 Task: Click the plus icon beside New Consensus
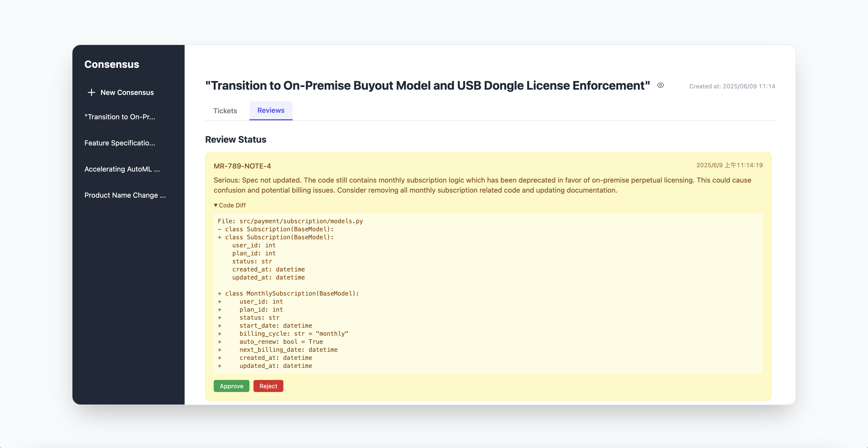(x=91, y=93)
